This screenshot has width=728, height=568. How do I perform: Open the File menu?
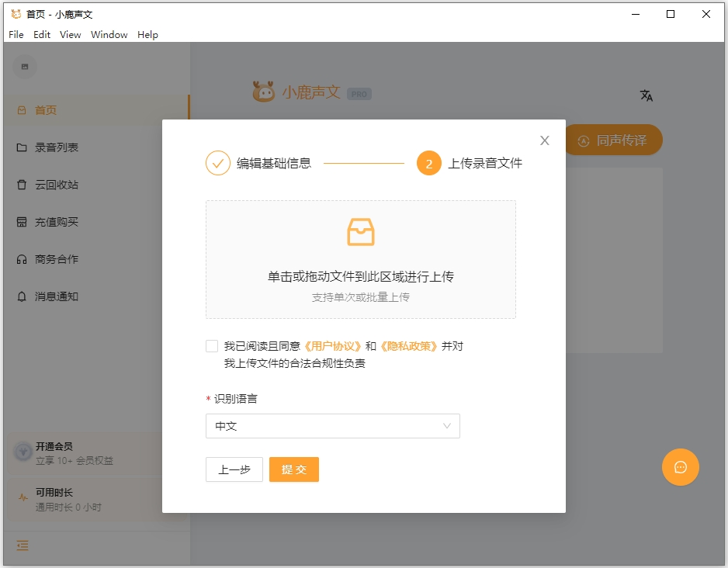click(x=16, y=34)
